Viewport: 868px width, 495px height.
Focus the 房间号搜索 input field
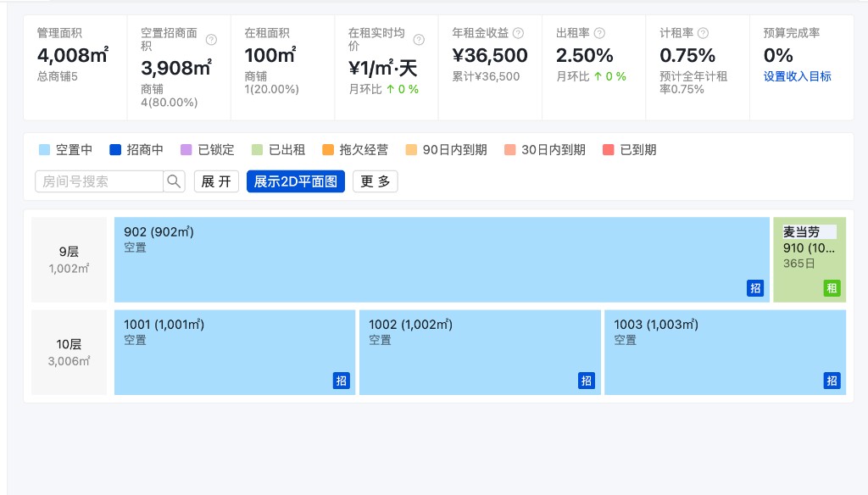click(99, 181)
